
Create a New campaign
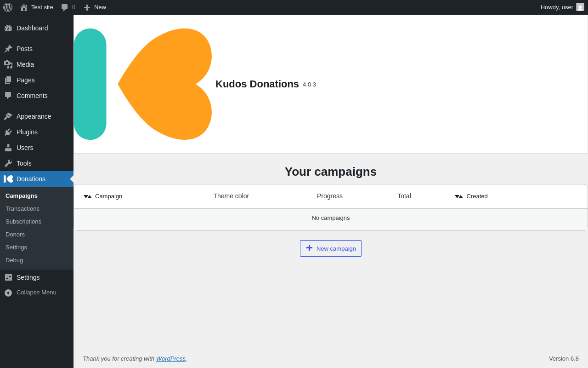coord(331,248)
